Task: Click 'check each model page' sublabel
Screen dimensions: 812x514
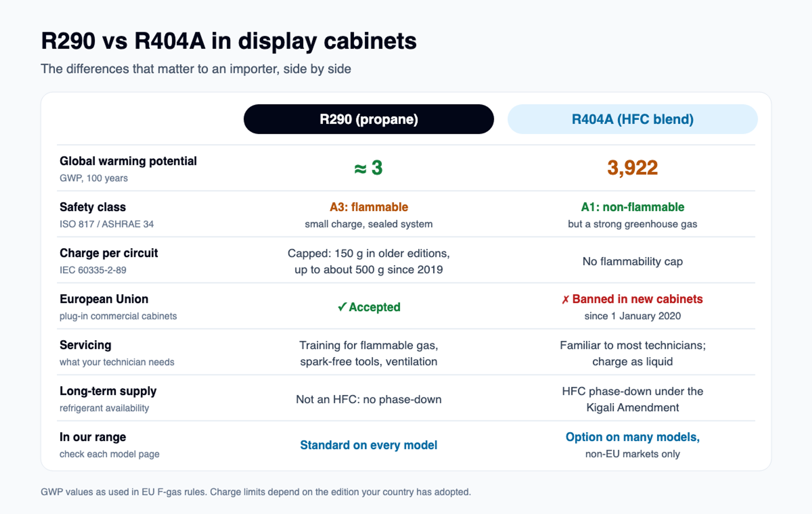Action: 109,454
